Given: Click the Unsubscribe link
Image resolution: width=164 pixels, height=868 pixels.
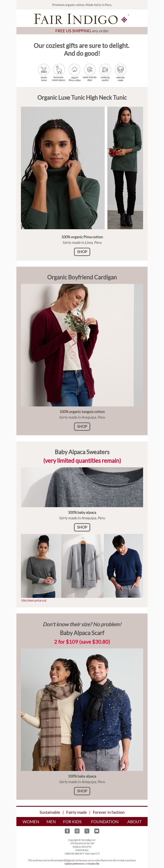Looking at the screenshot, I should click(93, 864).
